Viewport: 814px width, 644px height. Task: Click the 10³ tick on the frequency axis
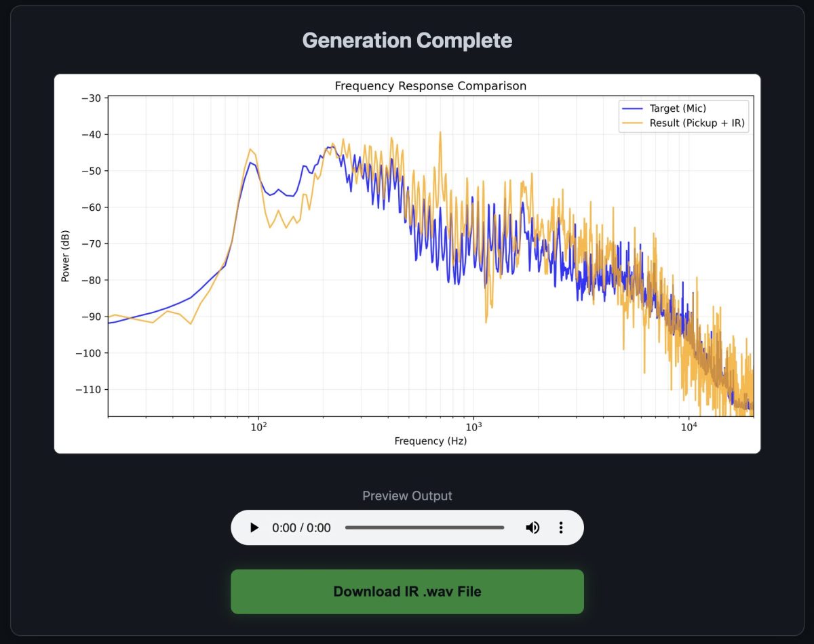point(473,427)
